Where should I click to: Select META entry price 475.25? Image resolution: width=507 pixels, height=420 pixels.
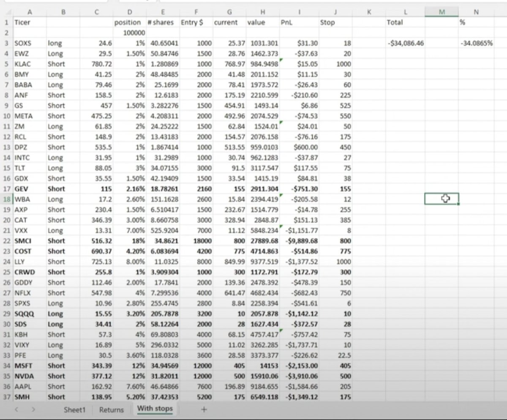(x=96, y=116)
